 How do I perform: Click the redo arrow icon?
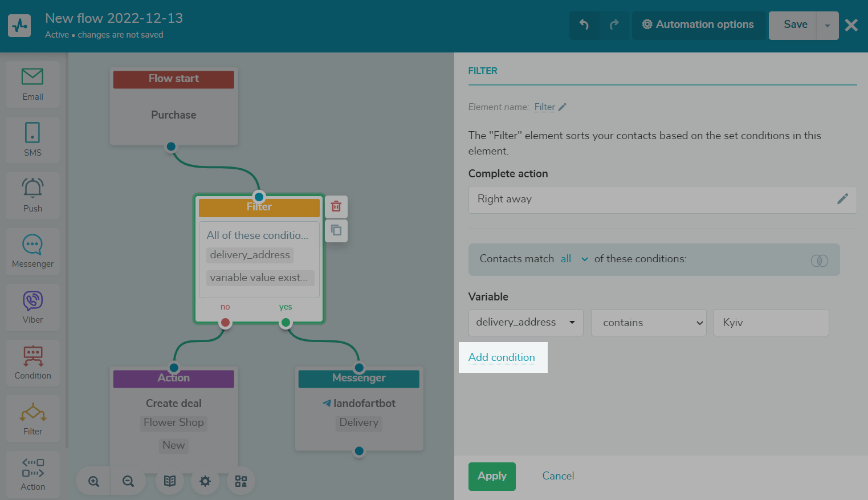[614, 25]
